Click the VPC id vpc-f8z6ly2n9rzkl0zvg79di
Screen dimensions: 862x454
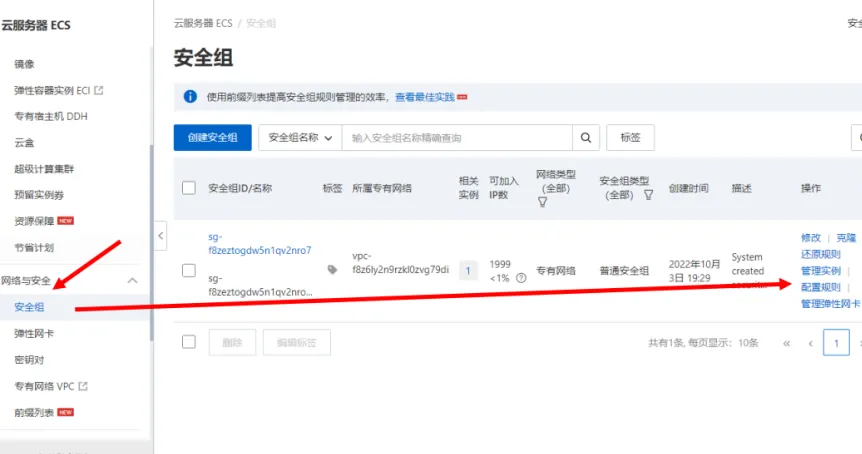pyautogui.click(x=401, y=263)
